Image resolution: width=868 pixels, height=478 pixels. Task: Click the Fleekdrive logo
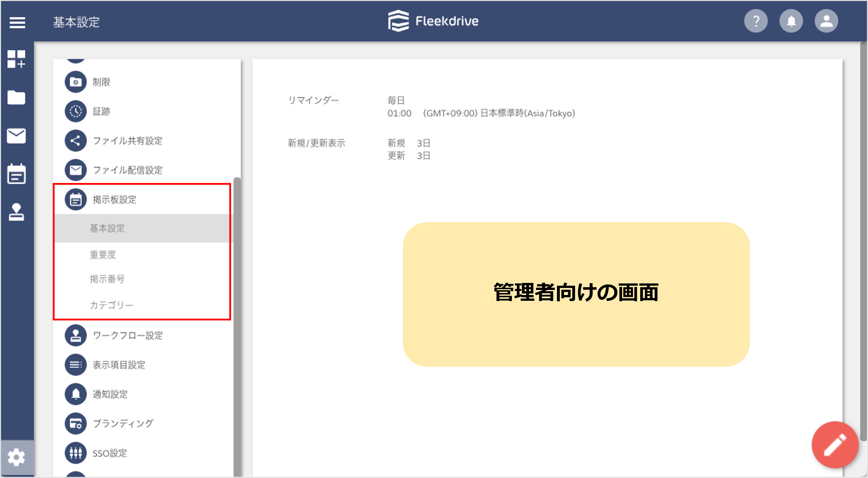[433, 21]
